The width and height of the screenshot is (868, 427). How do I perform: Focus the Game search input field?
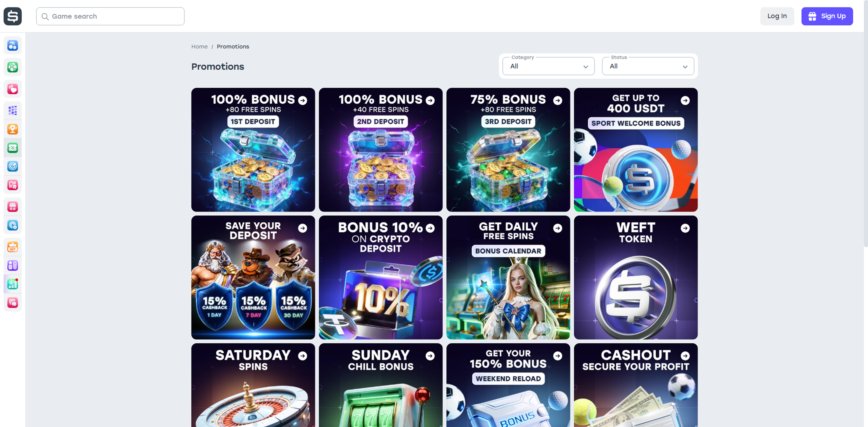pos(110,16)
